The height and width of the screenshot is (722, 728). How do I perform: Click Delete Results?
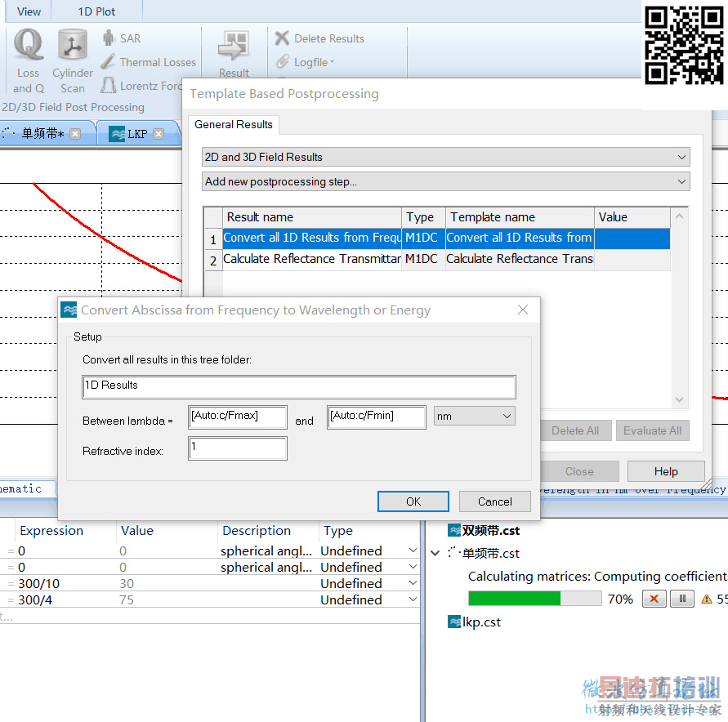[320, 38]
